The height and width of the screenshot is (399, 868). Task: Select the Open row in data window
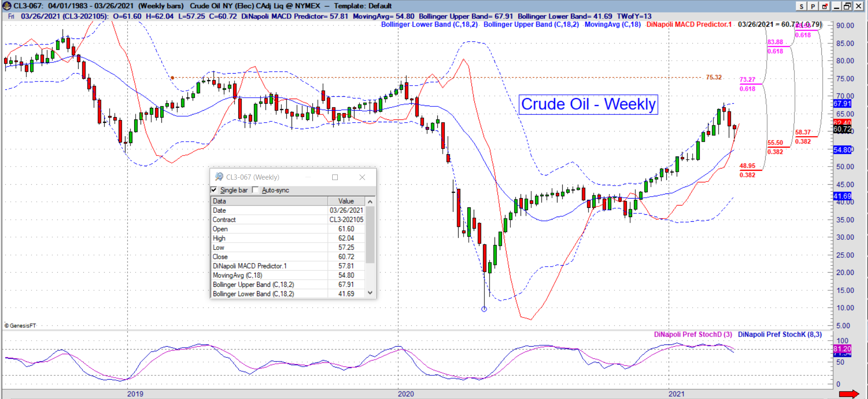[x=288, y=229]
